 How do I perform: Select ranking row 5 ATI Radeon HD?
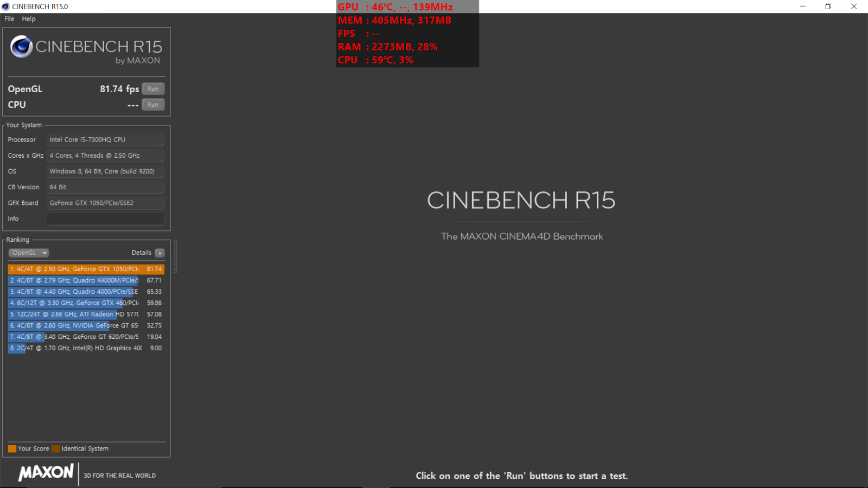click(86, 314)
